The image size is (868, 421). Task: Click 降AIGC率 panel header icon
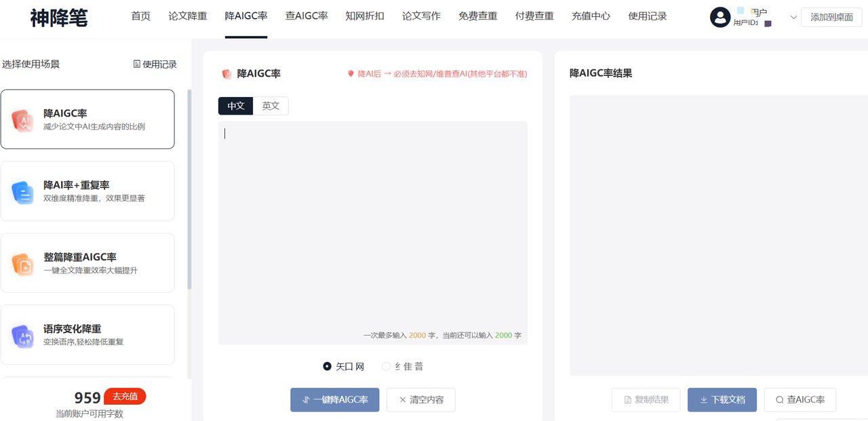pyautogui.click(x=226, y=74)
